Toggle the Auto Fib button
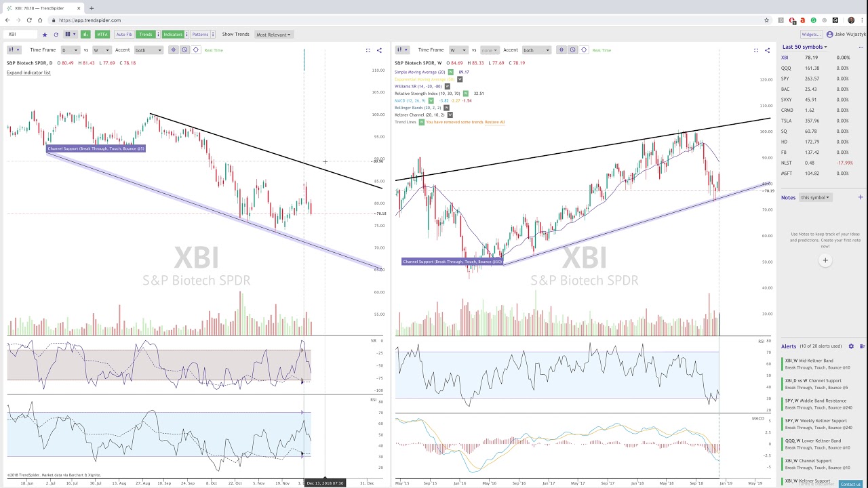Viewport: 868px width, 488px height. tap(124, 34)
